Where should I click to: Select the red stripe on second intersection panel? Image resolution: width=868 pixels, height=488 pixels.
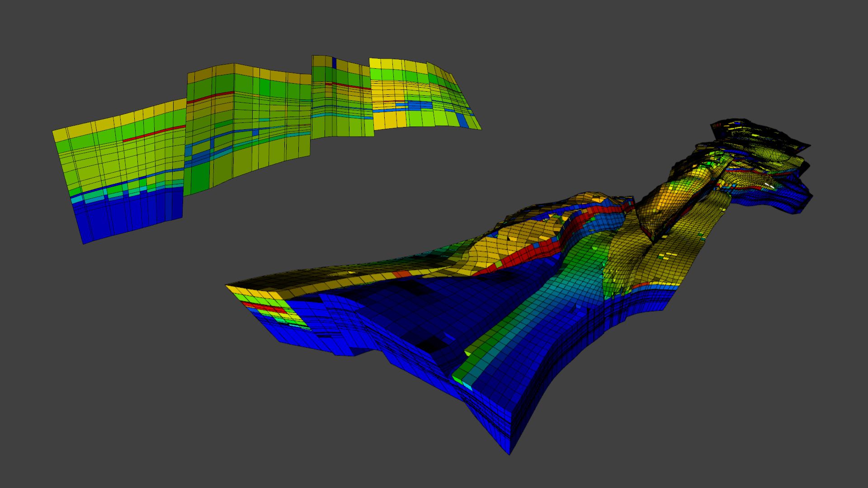click(x=210, y=97)
